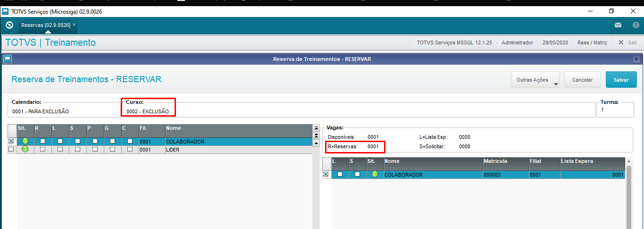Image resolution: width=644 pixels, height=229 pixels.
Task: Check the P box in LIDER row
Action: [x=95, y=149]
